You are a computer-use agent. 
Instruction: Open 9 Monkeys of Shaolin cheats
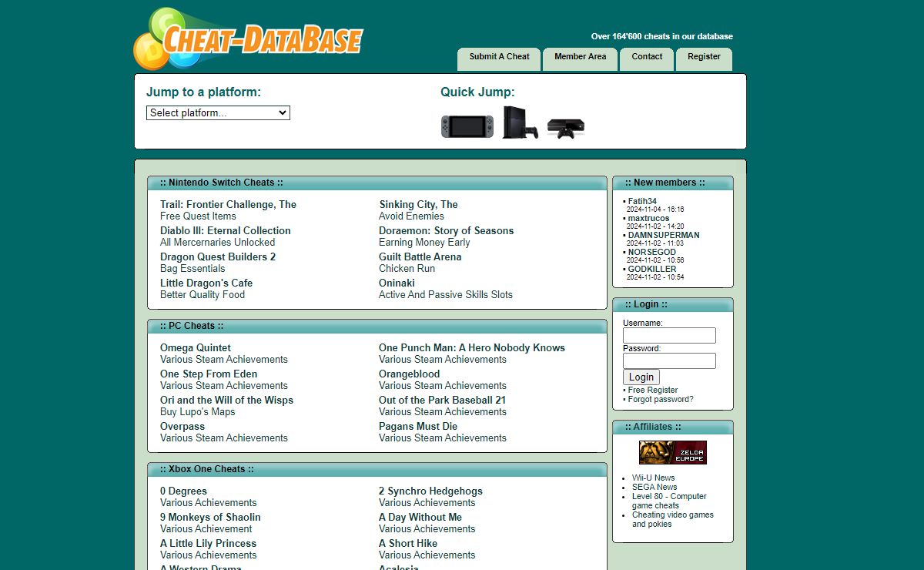point(210,517)
